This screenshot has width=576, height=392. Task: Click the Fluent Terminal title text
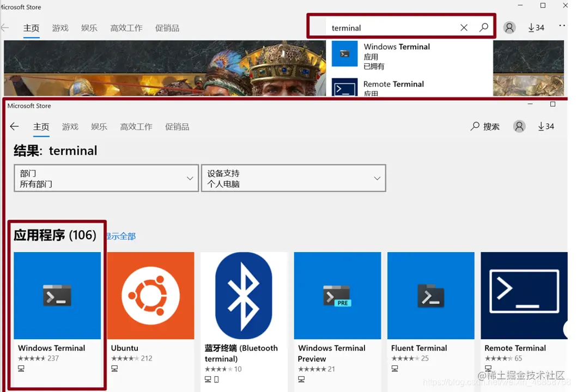419,348
